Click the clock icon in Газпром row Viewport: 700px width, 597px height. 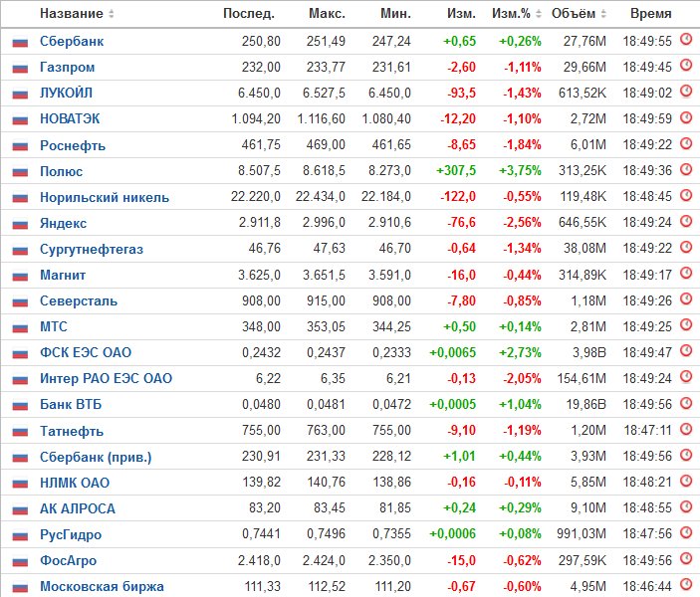(x=686, y=65)
